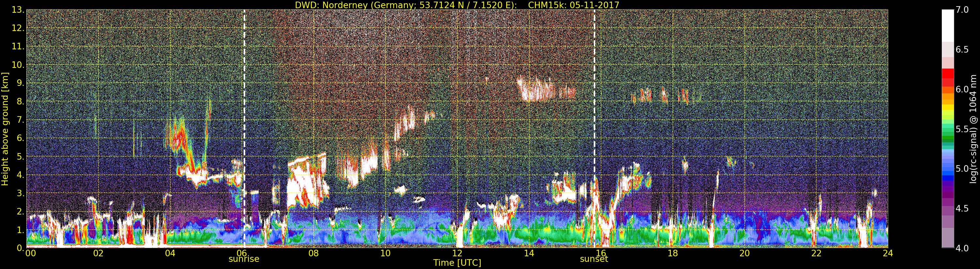Click the '18' tick on the time axis
The height and width of the screenshot is (269, 980).
point(673,253)
